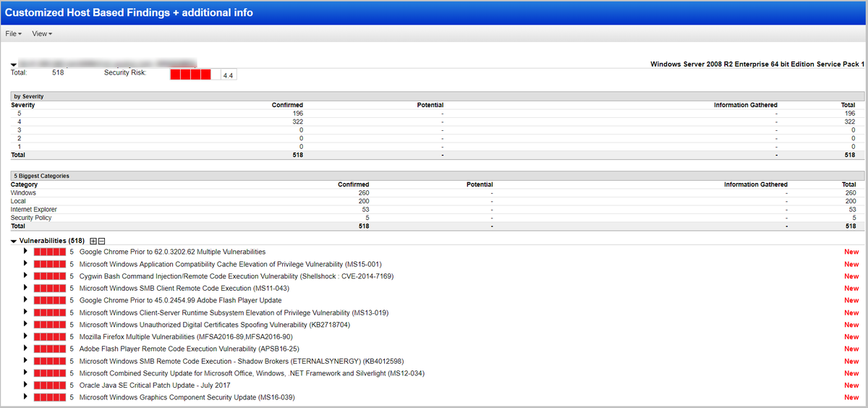This screenshot has width=868, height=408.
Task: Select Application Compatibility Cache Elevation (MS15-001) title
Action: click(x=230, y=264)
